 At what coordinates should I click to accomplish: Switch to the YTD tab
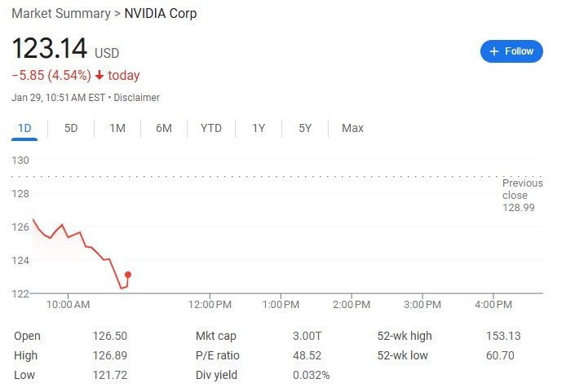(211, 128)
